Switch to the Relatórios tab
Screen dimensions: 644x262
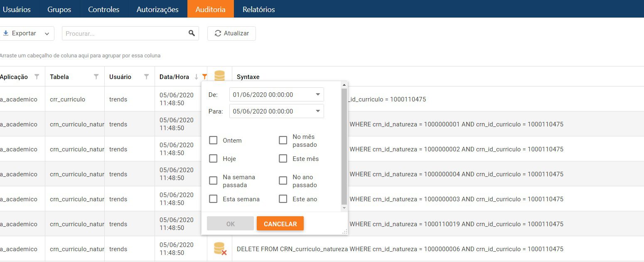pyautogui.click(x=258, y=9)
